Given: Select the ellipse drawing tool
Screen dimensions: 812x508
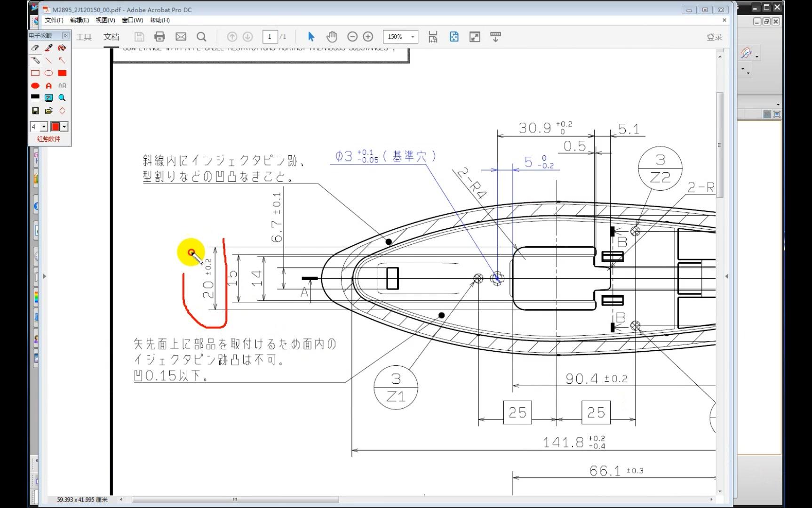Looking at the screenshot, I should (x=48, y=73).
